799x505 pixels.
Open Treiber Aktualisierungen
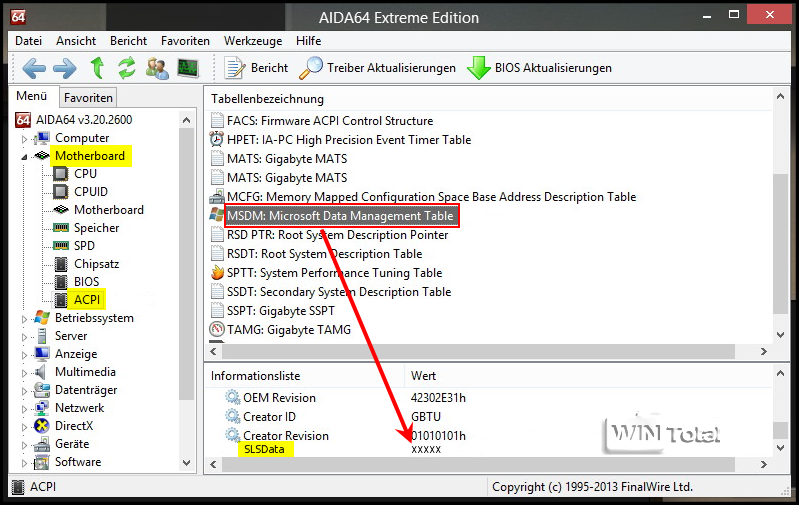[x=377, y=68]
